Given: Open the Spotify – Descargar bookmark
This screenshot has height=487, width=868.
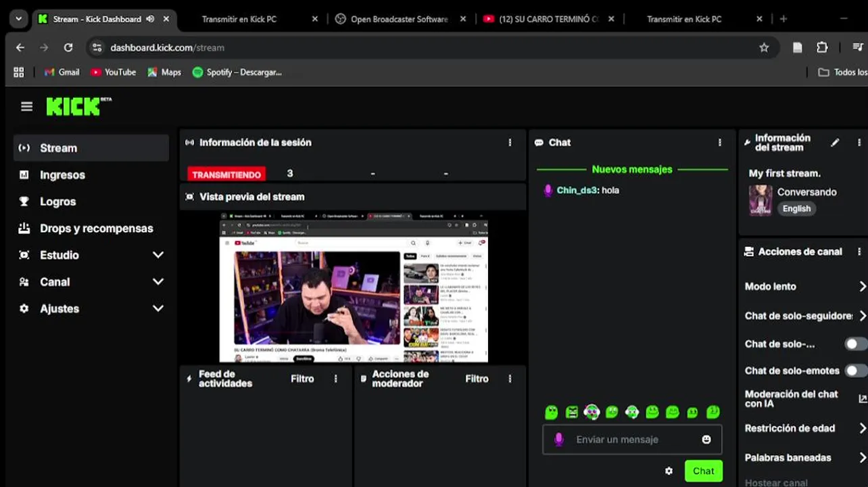Looking at the screenshot, I should (x=237, y=72).
